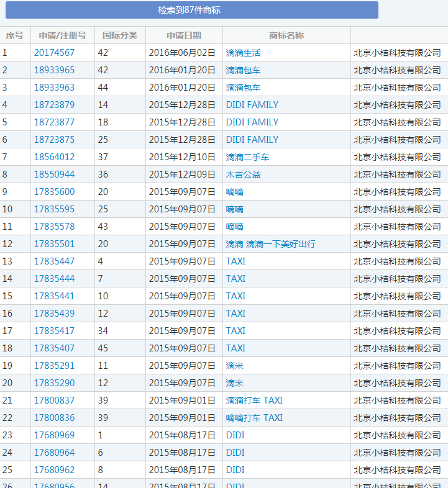The width and height of the screenshot is (448, 488).
Task: Open registration number 18723877
Action: pos(54,122)
